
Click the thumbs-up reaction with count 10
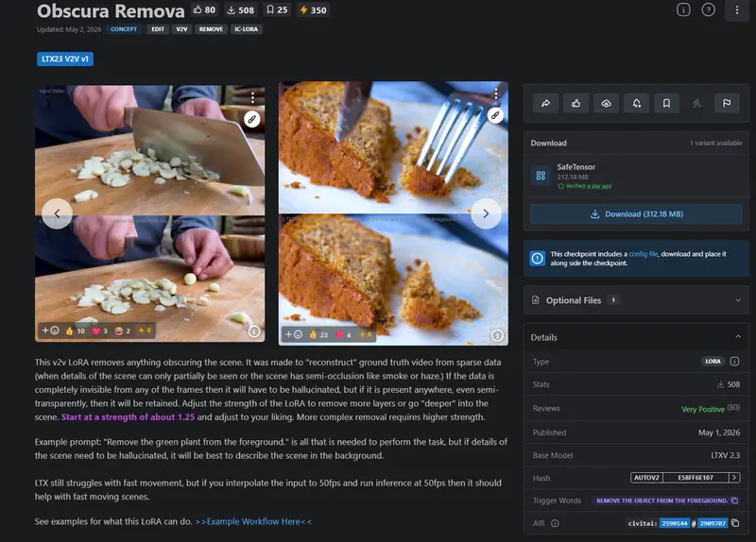click(75, 331)
